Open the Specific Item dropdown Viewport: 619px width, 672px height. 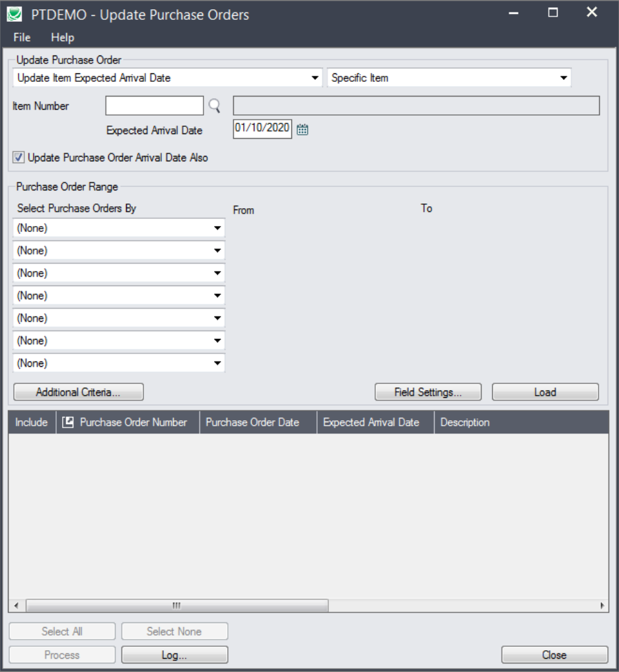point(449,78)
